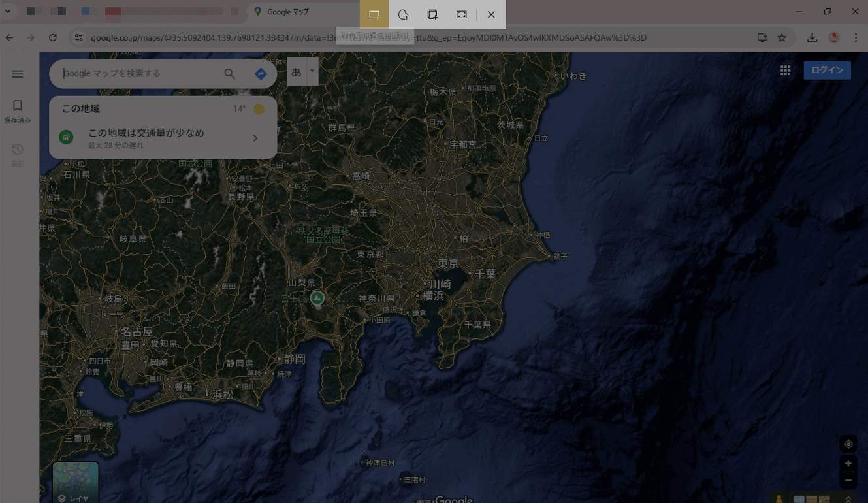This screenshot has height=503, width=868.
Task: Open Chrome downloads
Action: pos(812,38)
